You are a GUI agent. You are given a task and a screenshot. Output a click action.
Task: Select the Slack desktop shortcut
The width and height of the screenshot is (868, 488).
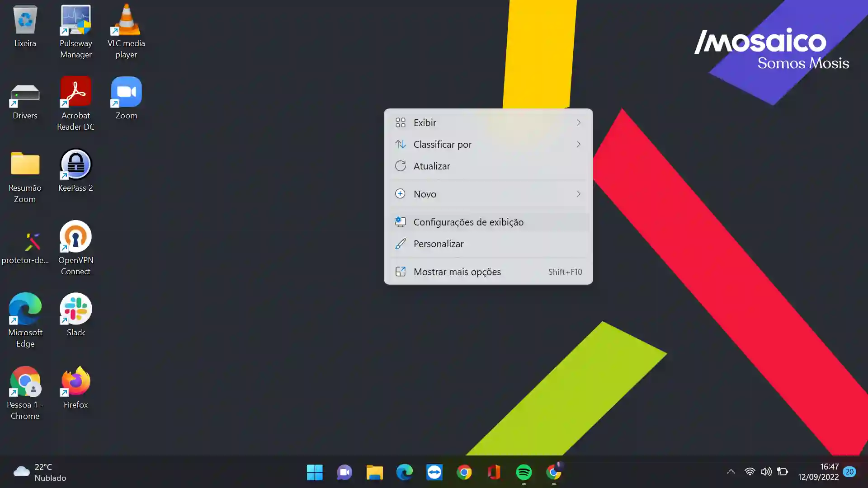[x=75, y=315]
